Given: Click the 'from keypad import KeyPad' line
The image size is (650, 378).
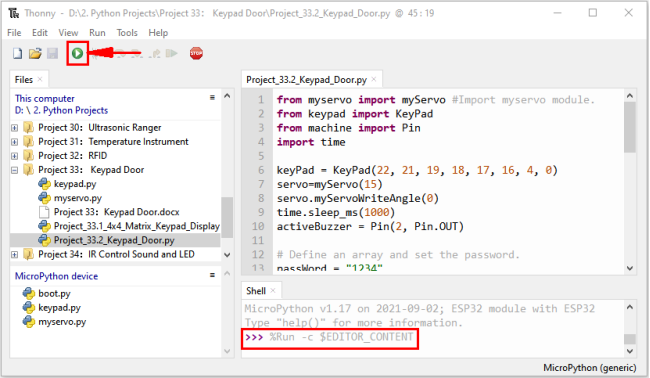Looking at the screenshot, I should (355, 114).
